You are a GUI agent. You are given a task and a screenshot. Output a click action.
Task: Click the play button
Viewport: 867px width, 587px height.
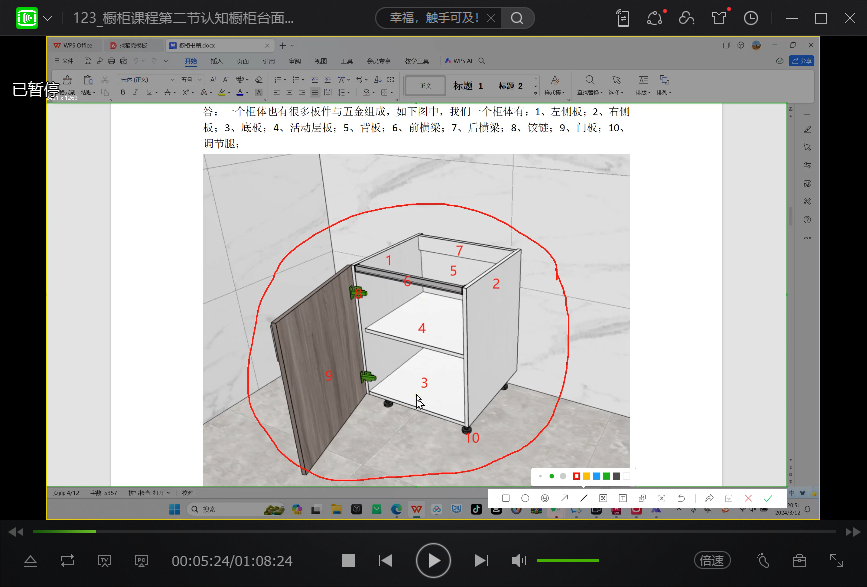click(x=433, y=561)
